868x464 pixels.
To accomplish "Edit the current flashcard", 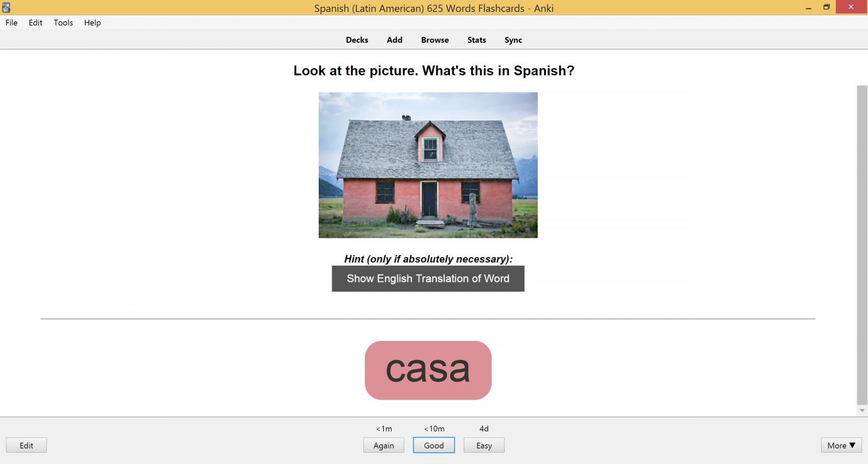I will [26, 445].
